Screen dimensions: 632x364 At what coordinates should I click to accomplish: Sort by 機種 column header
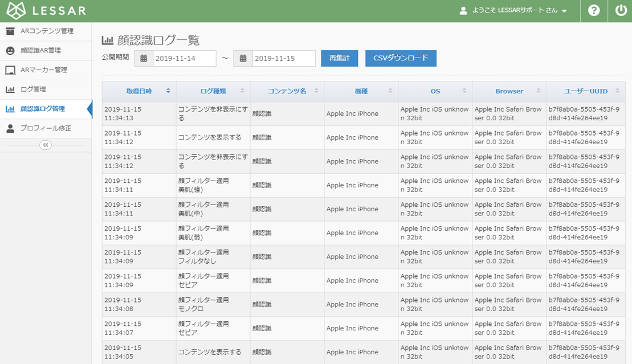(361, 92)
